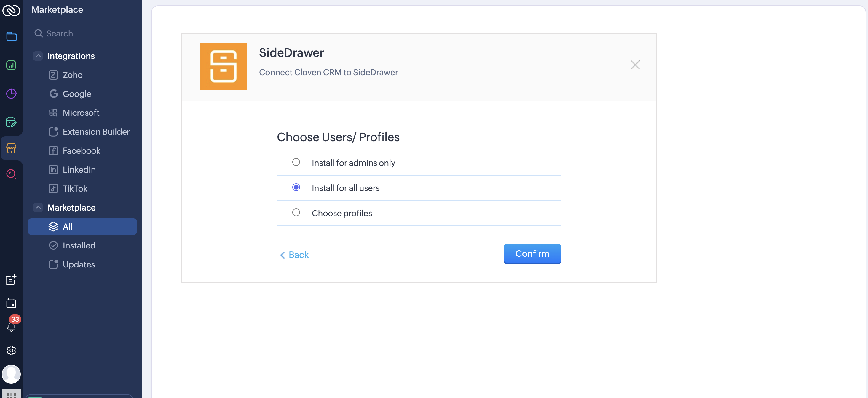Viewport: 868px width, 398px height.
Task: Click the Marketplace store icon in rail
Action: point(11,148)
